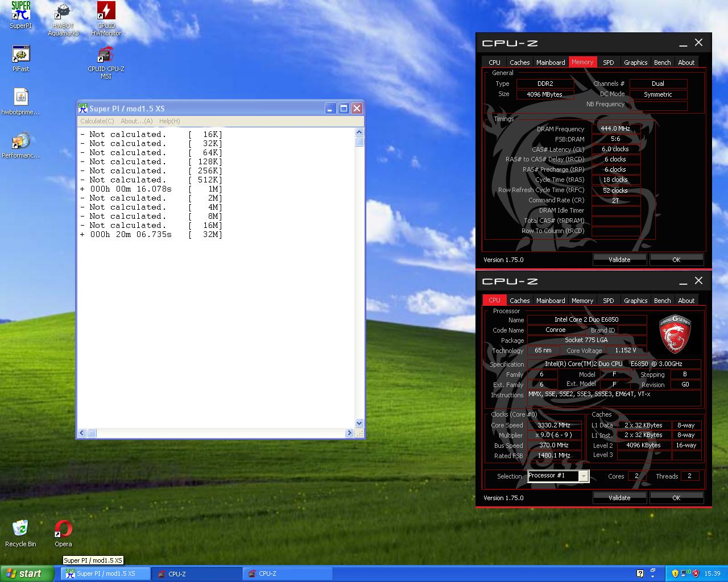
Task: Click the memory Size 4096 MBytes value
Action: tap(544, 94)
